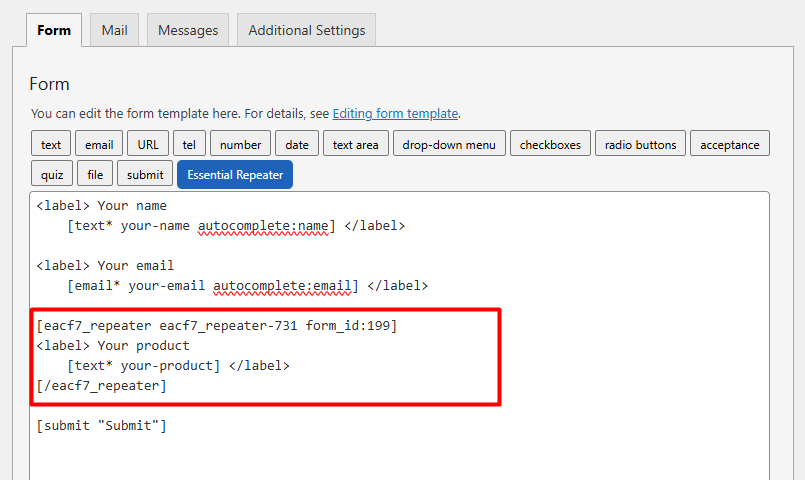Insert an email field tag
The height and width of the screenshot is (480, 805).
pos(99,145)
